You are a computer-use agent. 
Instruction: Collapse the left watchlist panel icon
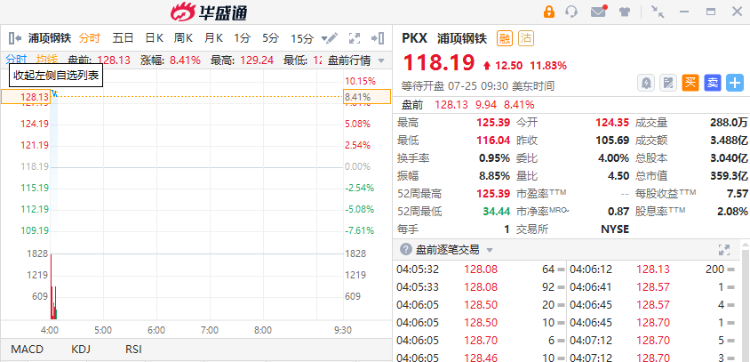click(x=15, y=38)
